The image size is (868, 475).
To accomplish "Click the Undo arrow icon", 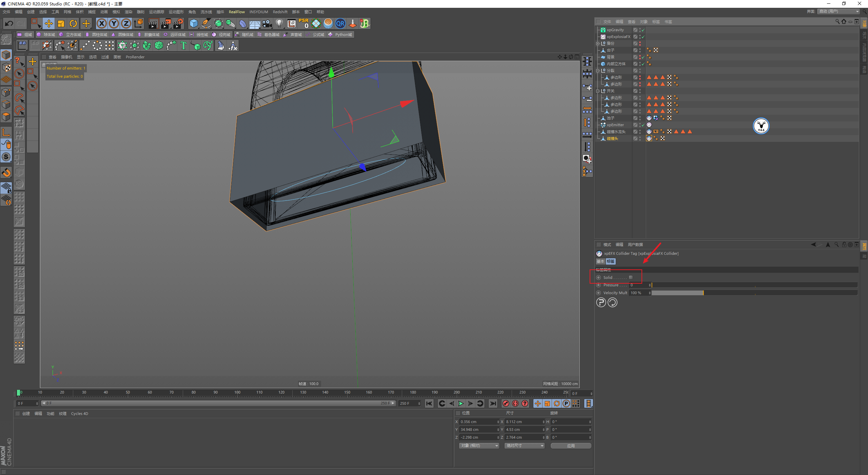I will click(x=9, y=23).
